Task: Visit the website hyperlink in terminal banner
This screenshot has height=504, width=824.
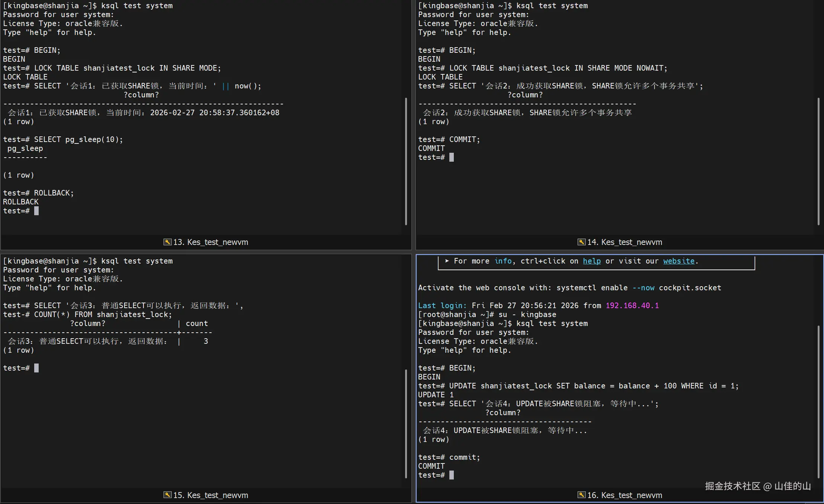Action: click(679, 261)
